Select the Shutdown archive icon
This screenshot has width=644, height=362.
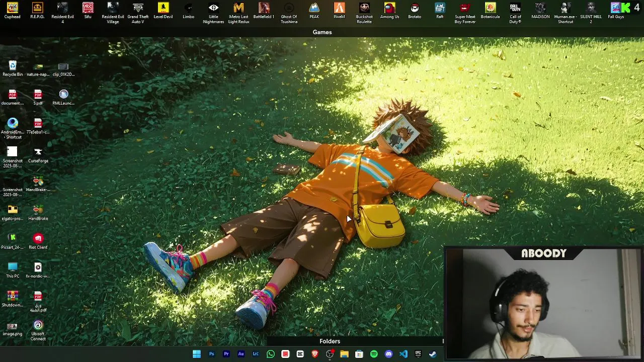click(13, 299)
